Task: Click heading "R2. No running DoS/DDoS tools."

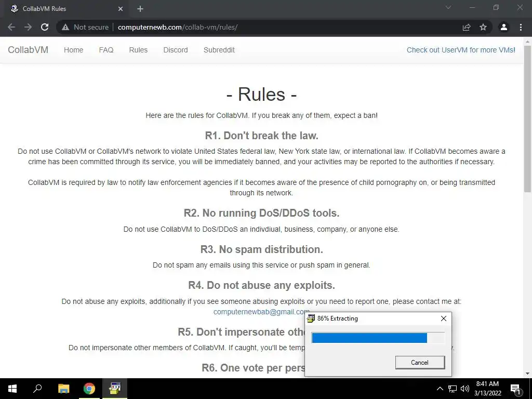Action: point(262,213)
